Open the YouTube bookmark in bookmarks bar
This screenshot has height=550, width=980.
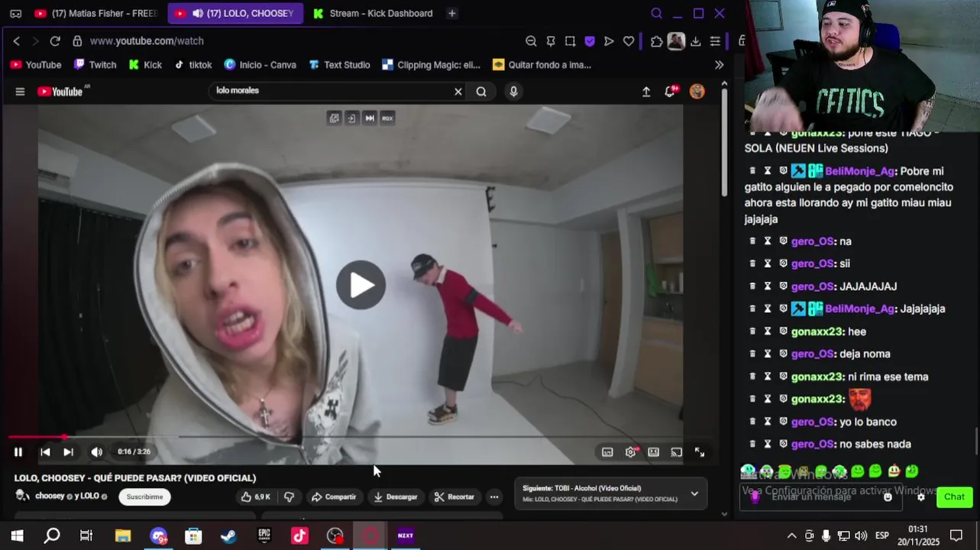pos(36,65)
